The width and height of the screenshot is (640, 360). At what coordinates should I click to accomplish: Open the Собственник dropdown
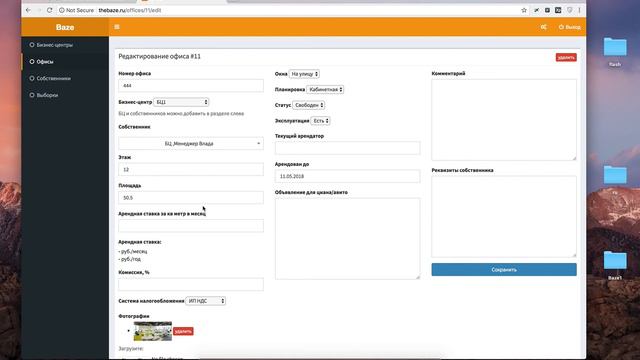191,144
